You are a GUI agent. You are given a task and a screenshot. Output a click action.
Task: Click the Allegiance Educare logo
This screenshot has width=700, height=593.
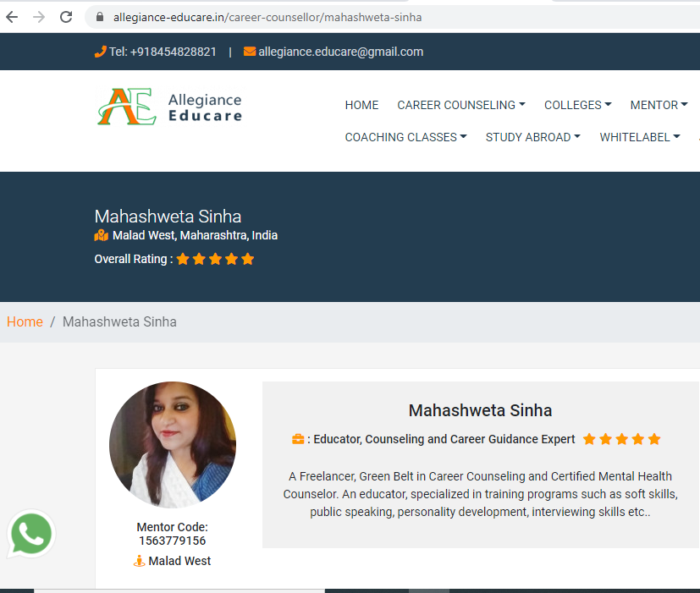pos(169,107)
